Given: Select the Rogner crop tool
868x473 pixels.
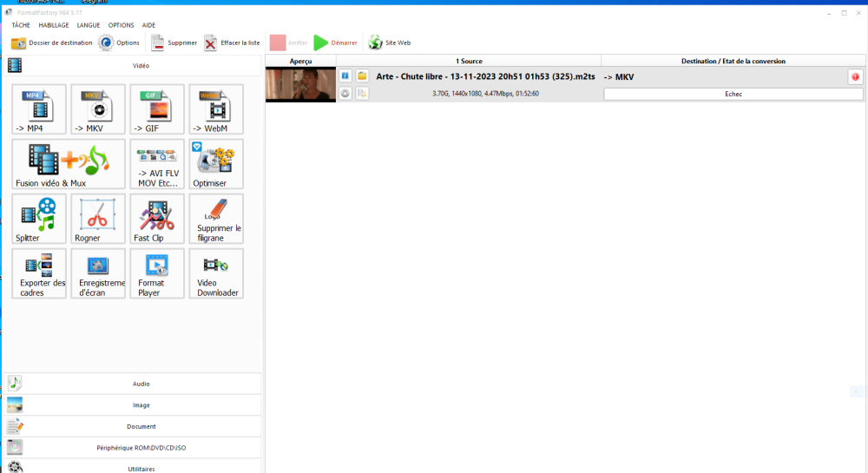Looking at the screenshot, I should pyautogui.click(x=98, y=219).
